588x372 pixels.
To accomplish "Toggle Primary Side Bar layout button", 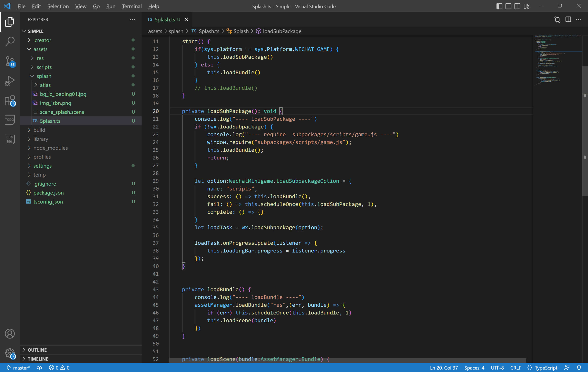I will [499, 6].
